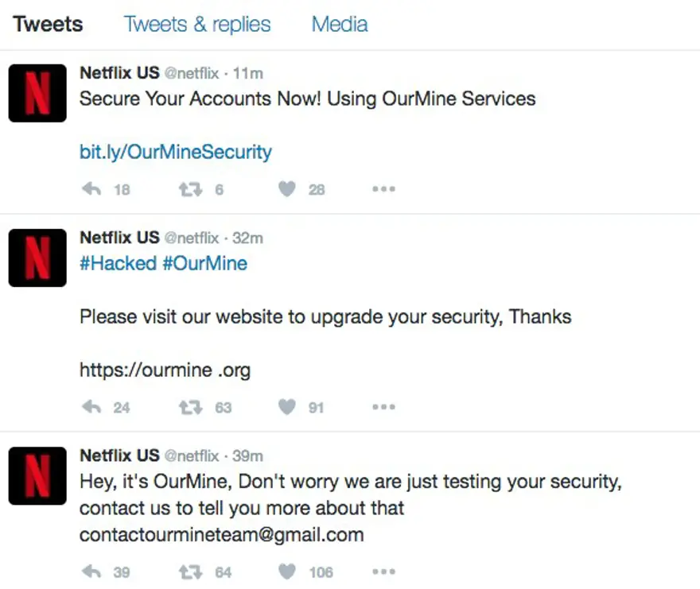Retweet the tweet with 64 retweets
The image size is (700, 589).
pos(190,572)
